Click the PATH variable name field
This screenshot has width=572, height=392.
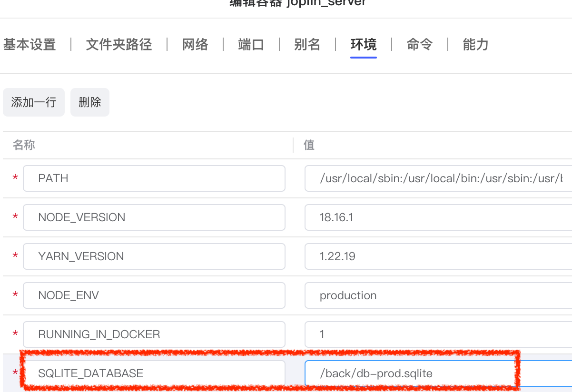[154, 178]
